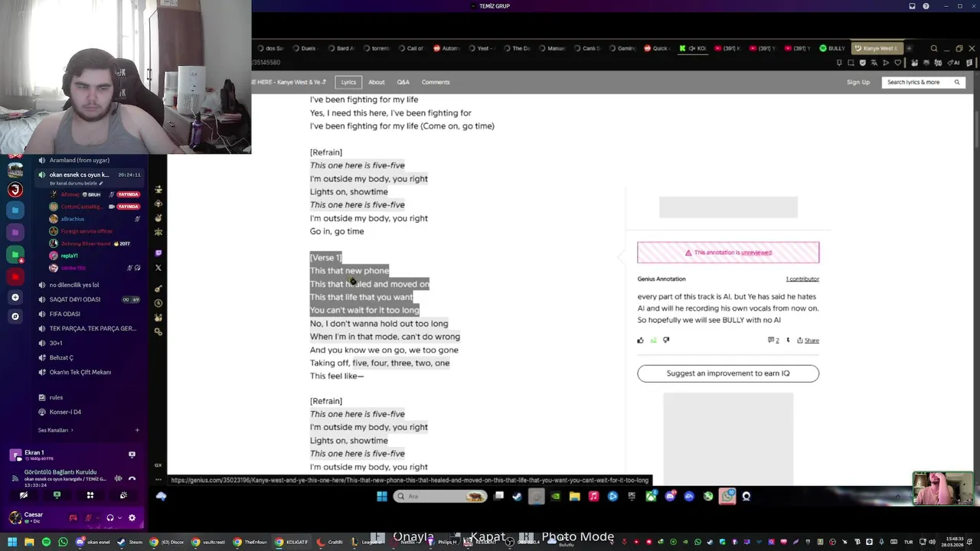The image size is (980, 551).
Task: Disconnect from the Discord voice call
Action: (132, 479)
